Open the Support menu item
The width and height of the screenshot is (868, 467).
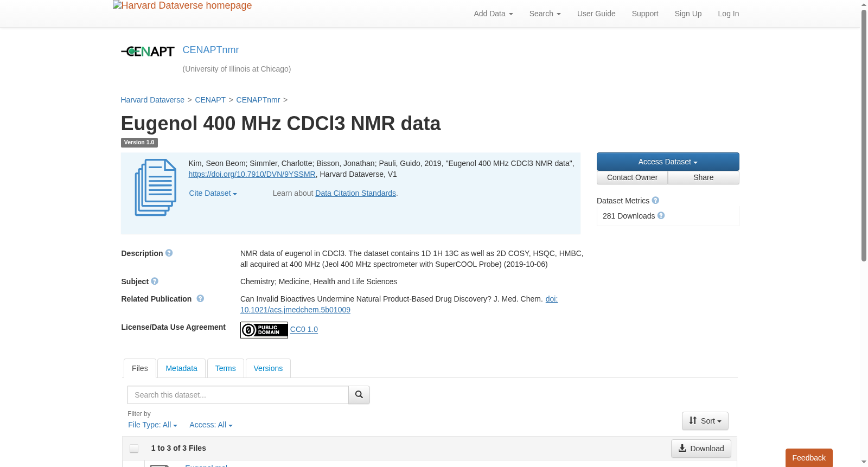coord(645,14)
